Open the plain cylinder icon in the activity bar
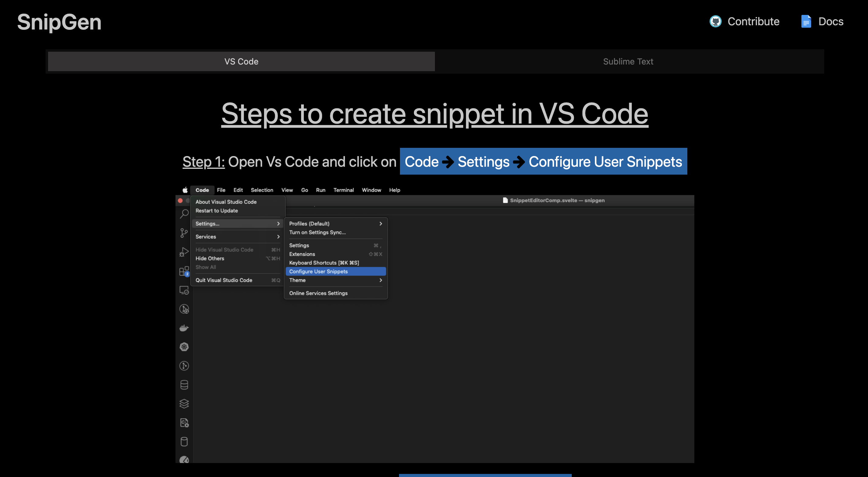Viewport: 868px width, 477px height. tap(184, 442)
